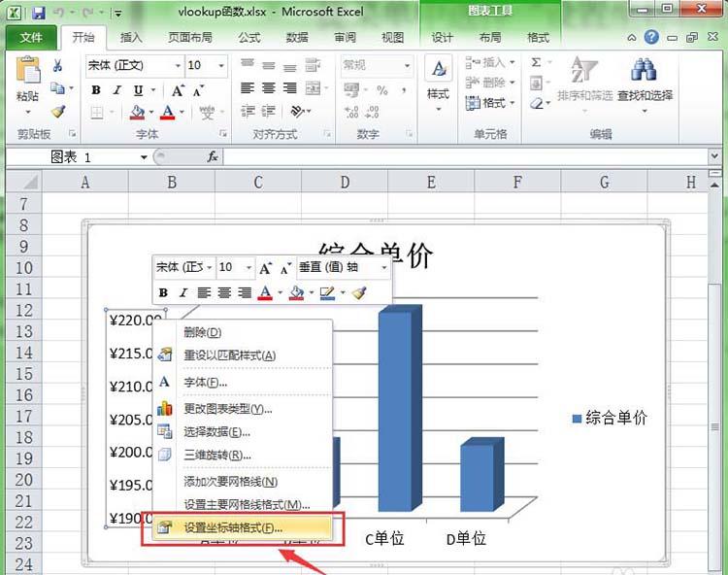
Task: Click the 样式 styles icon in ribbon
Action: [x=438, y=78]
